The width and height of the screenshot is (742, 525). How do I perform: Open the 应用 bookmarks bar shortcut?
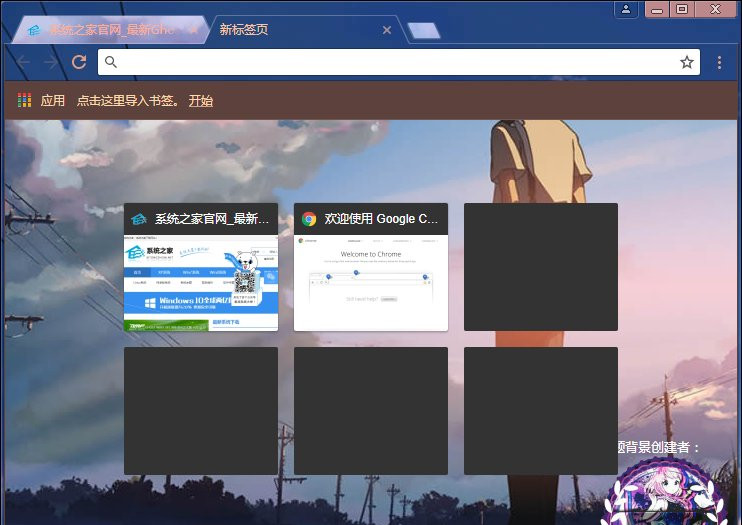point(53,100)
